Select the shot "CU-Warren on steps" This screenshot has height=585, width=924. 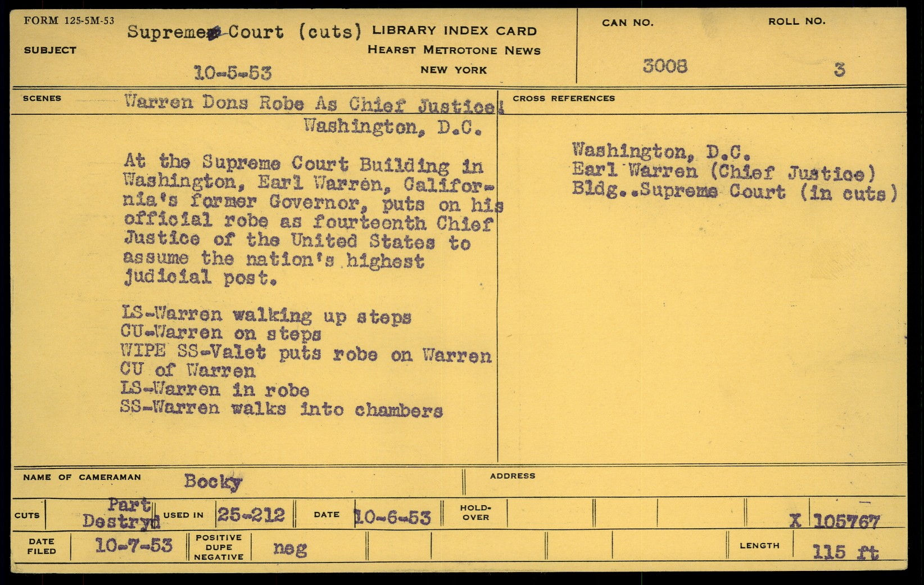click(221, 334)
